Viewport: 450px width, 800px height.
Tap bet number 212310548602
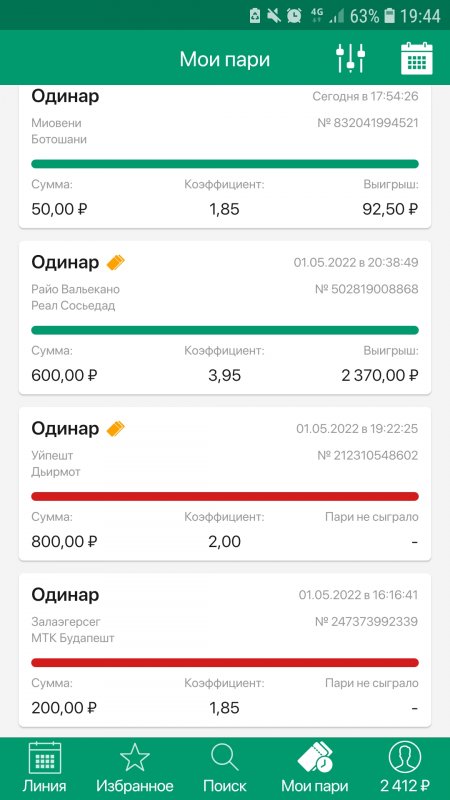tap(368, 455)
